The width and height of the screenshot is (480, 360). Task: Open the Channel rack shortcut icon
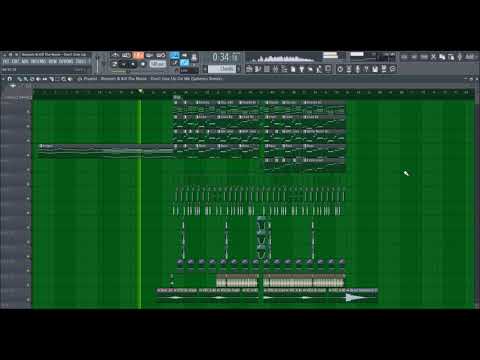(x=267, y=69)
